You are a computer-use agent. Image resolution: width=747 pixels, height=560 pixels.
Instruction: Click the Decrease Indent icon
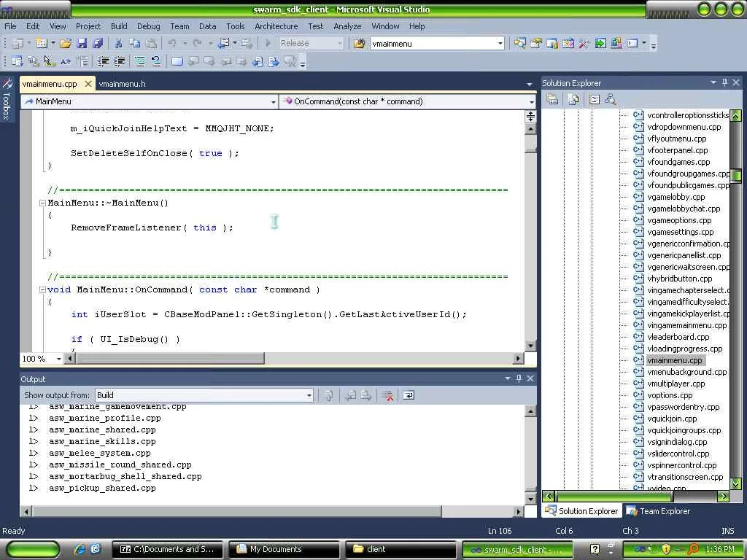pos(103,61)
